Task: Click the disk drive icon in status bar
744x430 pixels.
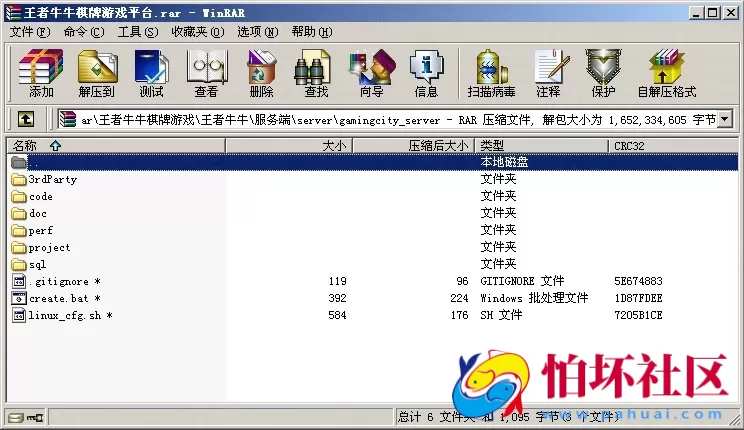Action: 15,418
